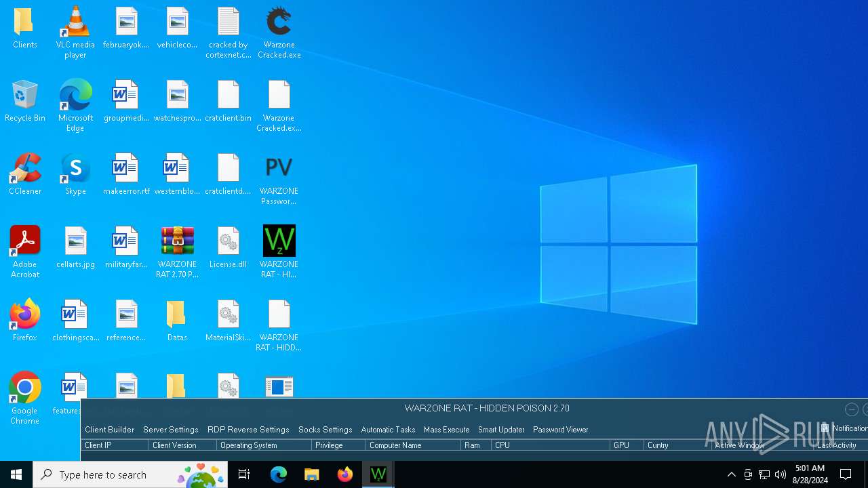868x488 pixels.
Task: Open cracked by cortexnet text file
Action: 229,33
